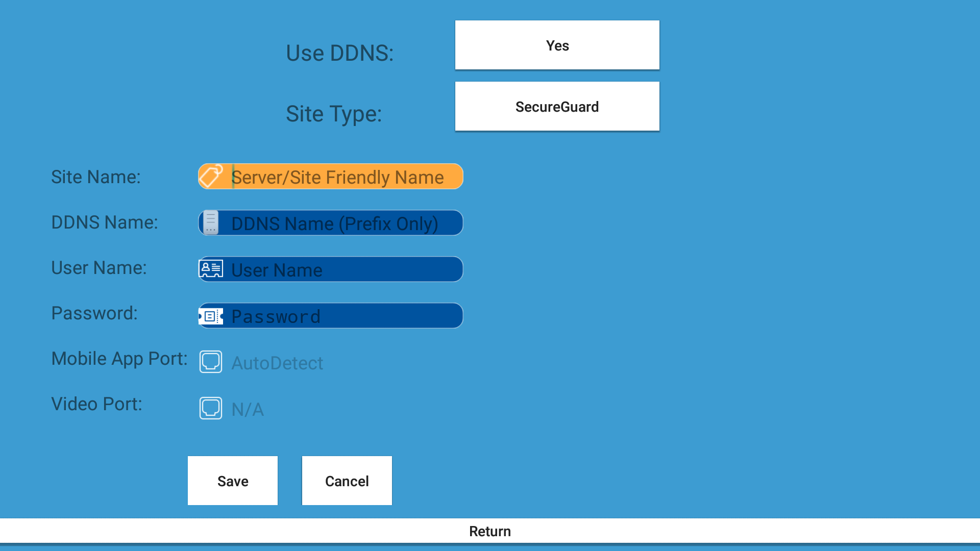The width and height of the screenshot is (980, 551).
Task: Click the ID card icon in User Name field
Action: pyautogui.click(x=211, y=269)
